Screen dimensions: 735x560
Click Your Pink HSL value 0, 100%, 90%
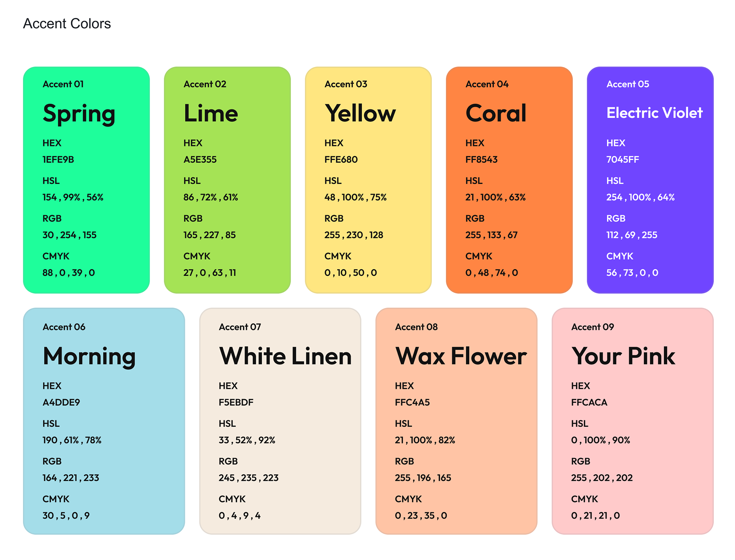(600, 440)
